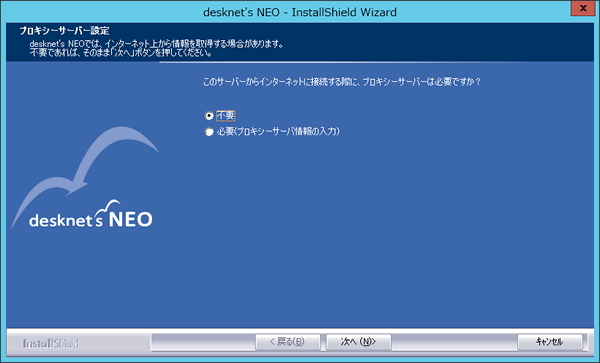Viewport: 600px width, 363px height.
Task: Click the プロキシーサーバー設定 heading text
Action: click(x=64, y=31)
